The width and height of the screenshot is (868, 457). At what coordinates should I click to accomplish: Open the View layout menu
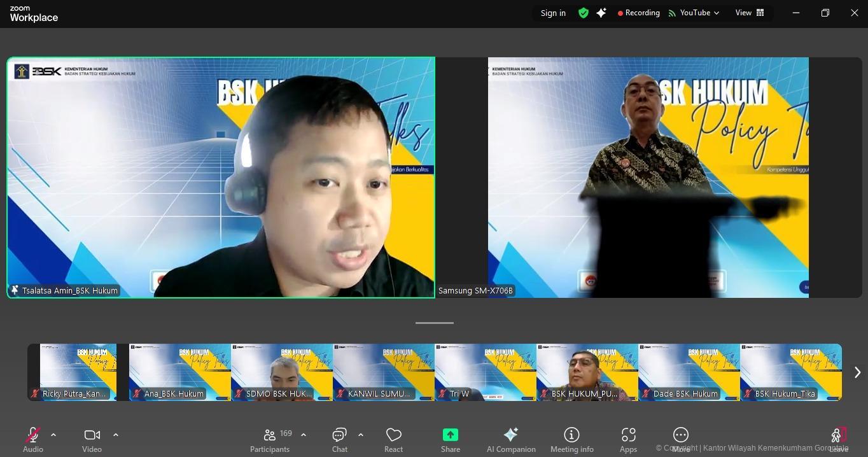pyautogui.click(x=750, y=13)
